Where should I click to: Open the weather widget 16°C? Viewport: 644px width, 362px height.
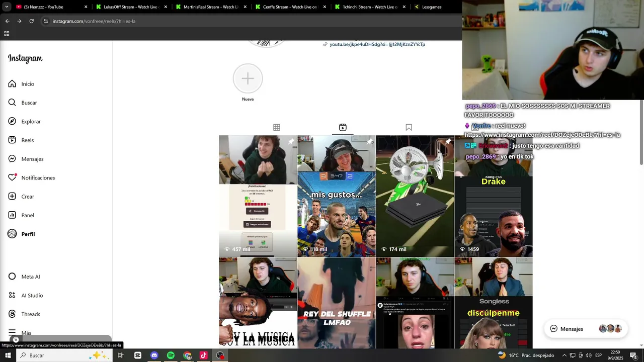click(526, 355)
